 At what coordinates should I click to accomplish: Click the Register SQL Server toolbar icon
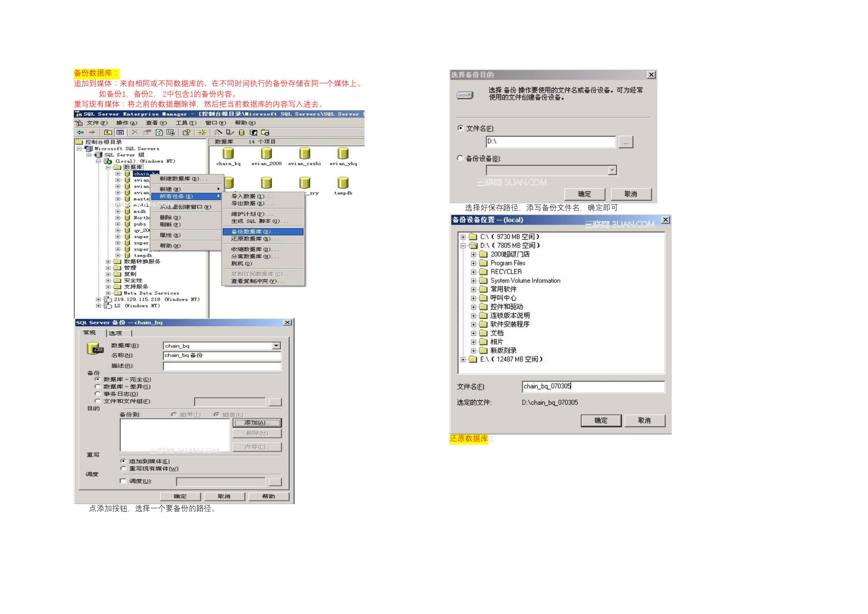(230, 132)
